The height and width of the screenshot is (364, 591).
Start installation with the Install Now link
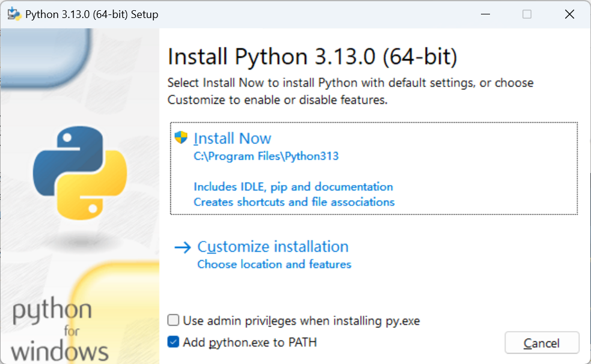[x=233, y=138]
